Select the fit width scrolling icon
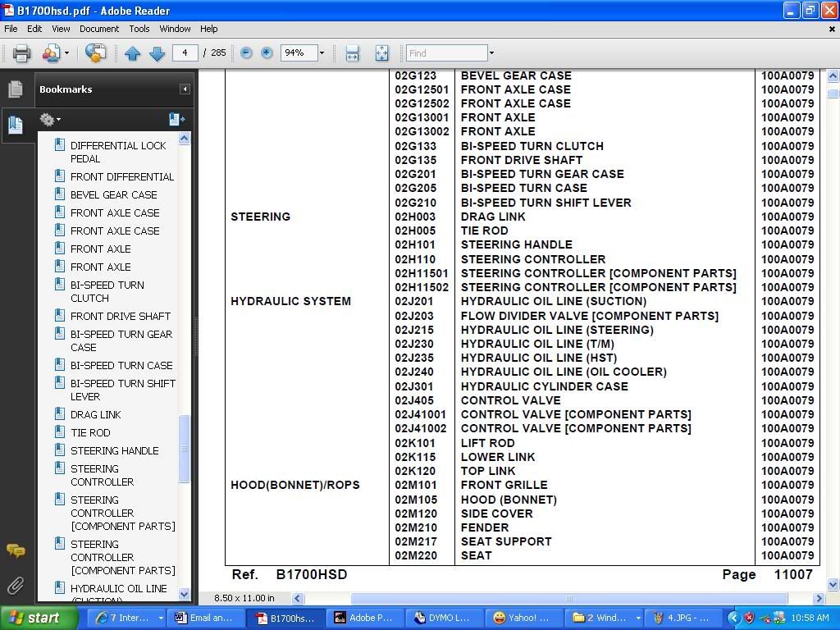 tap(353, 53)
